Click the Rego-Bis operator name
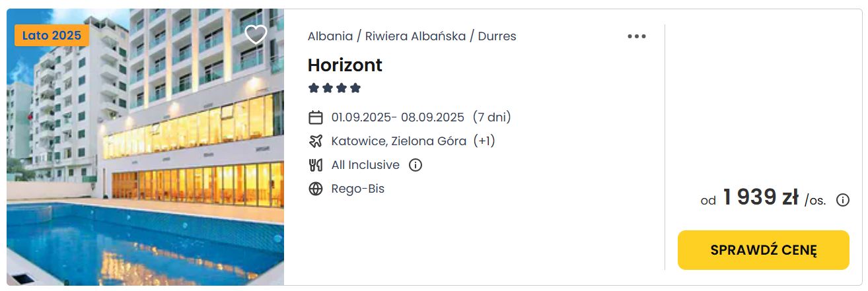Image resolution: width=868 pixels, height=291 pixels. point(358,189)
